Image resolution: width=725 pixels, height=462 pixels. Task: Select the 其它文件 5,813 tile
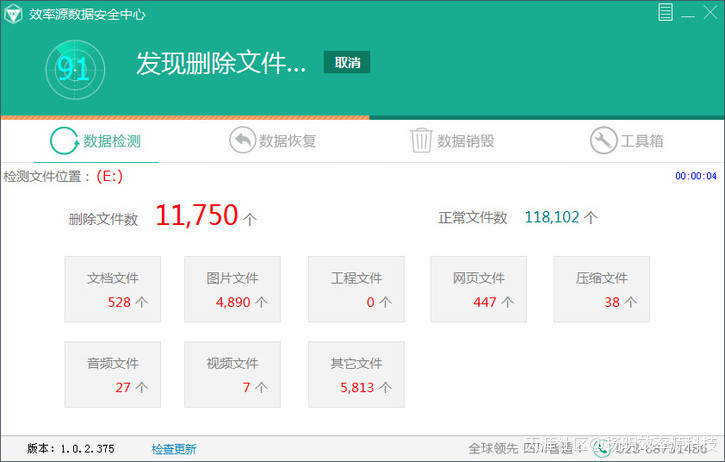(356, 375)
